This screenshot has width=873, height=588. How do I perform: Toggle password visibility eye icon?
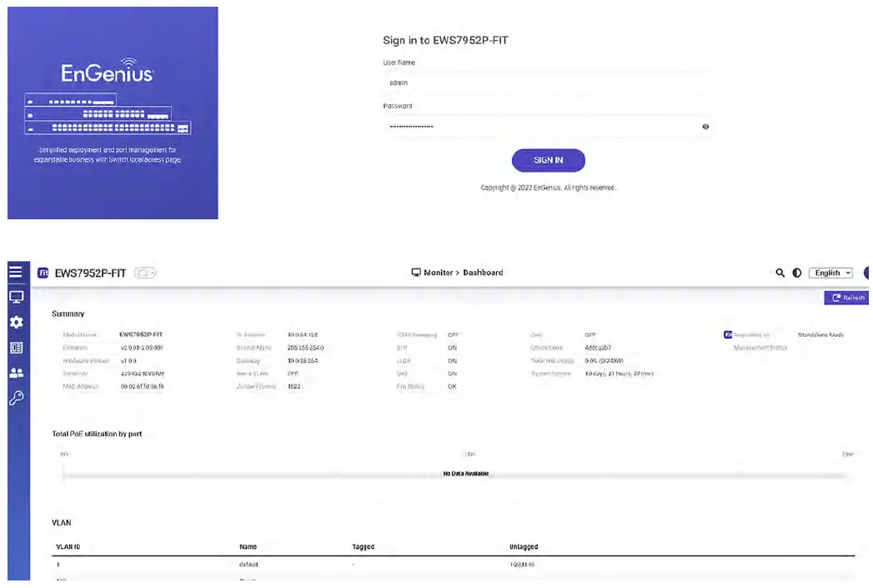tap(705, 127)
